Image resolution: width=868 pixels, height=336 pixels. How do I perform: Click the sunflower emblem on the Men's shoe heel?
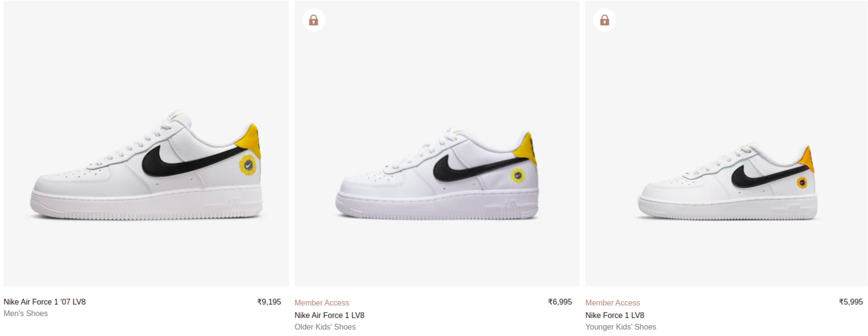(248, 165)
